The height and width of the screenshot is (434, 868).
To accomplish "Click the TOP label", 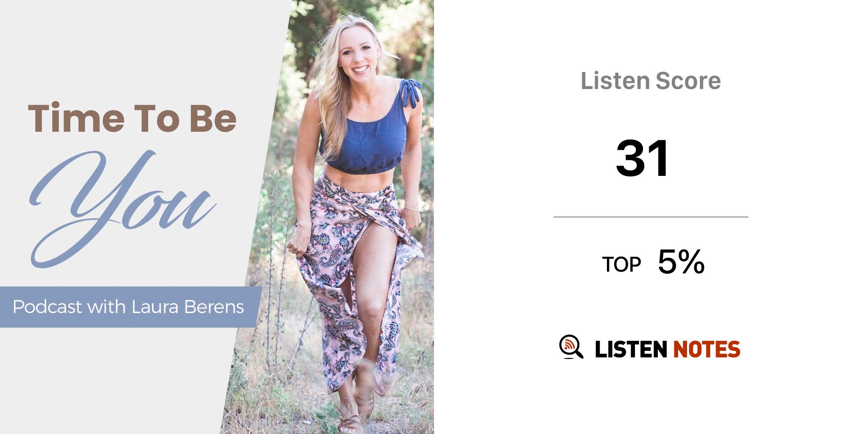I will click(x=621, y=264).
